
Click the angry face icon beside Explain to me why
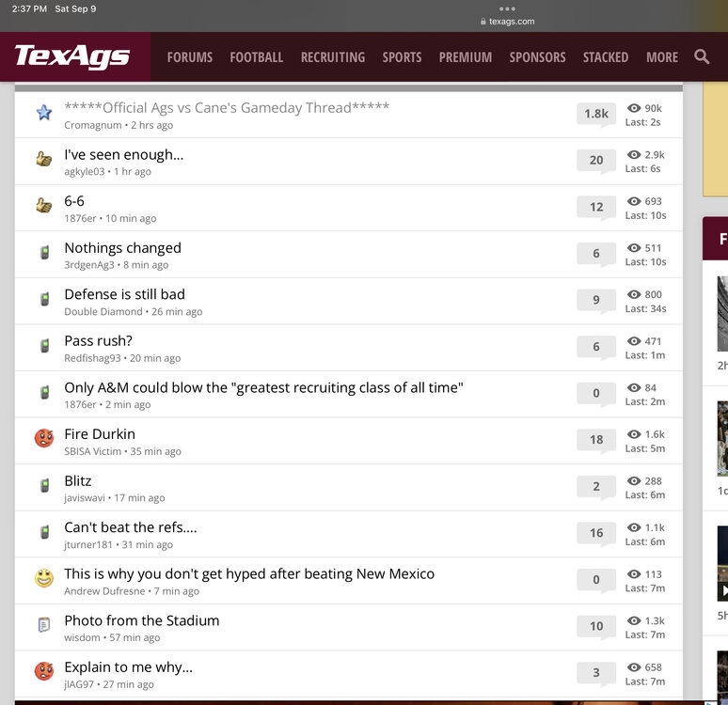click(44, 671)
